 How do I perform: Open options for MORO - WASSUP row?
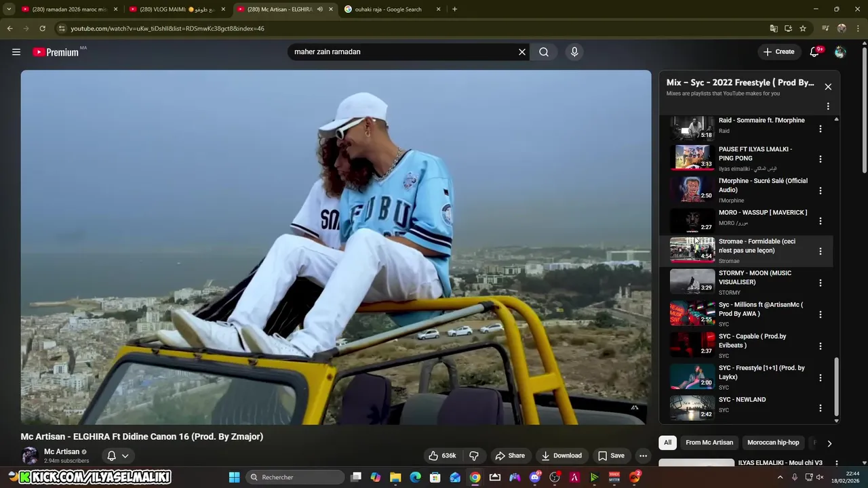(820, 221)
